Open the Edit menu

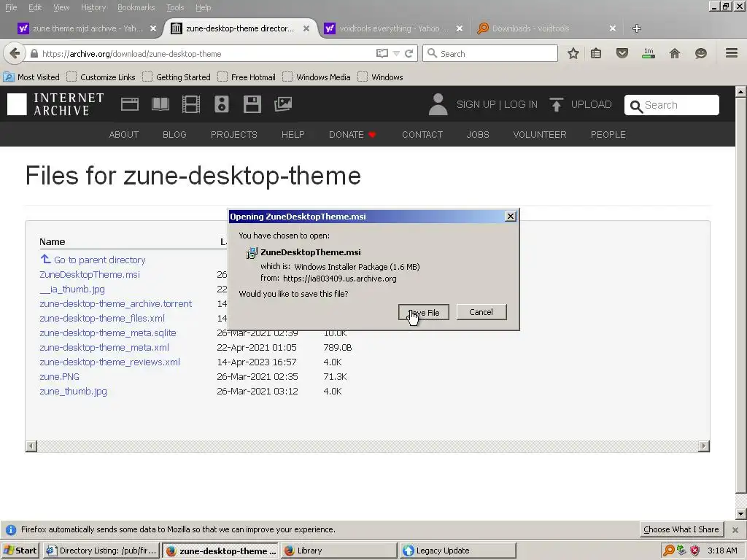point(35,7)
